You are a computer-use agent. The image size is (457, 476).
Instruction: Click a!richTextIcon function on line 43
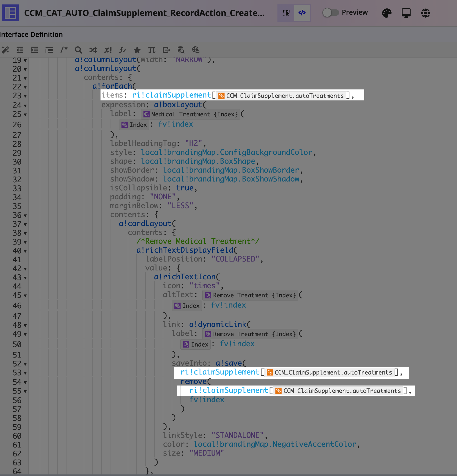[185, 277]
